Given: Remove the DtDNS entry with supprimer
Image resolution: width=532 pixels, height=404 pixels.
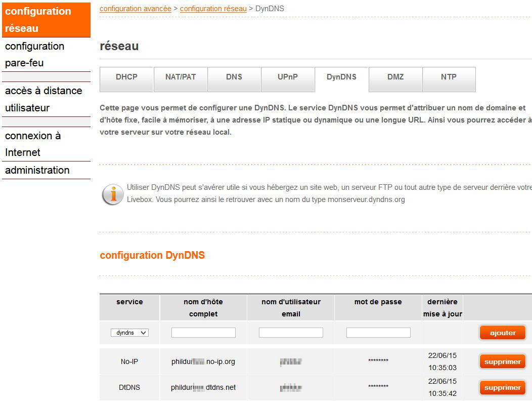Looking at the screenshot, I should [x=503, y=388].
